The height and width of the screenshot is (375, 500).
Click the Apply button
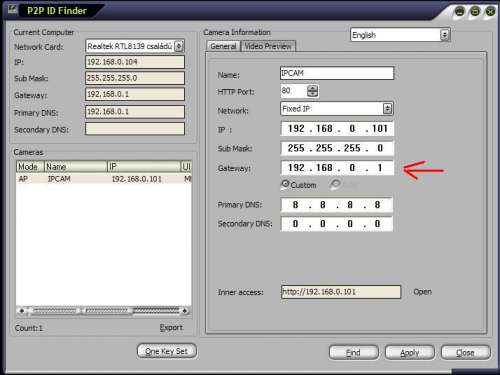pos(410,352)
